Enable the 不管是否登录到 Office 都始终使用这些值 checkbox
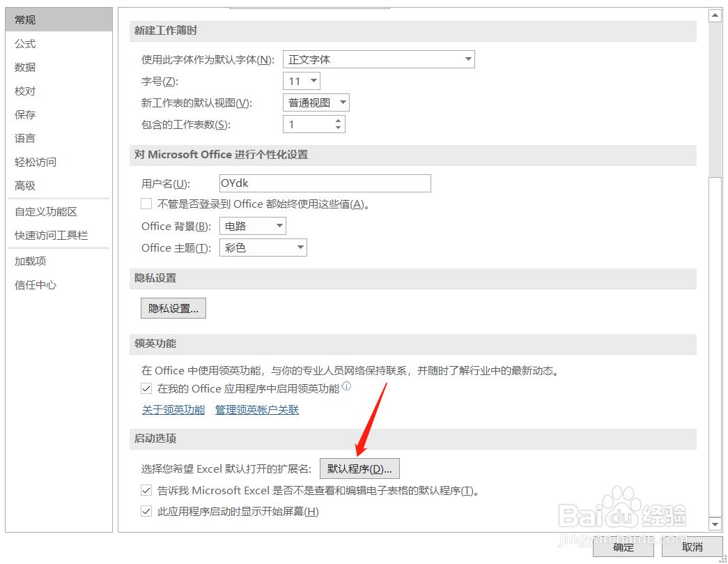This screenshot has width=728, height=564. pos(146,203)
